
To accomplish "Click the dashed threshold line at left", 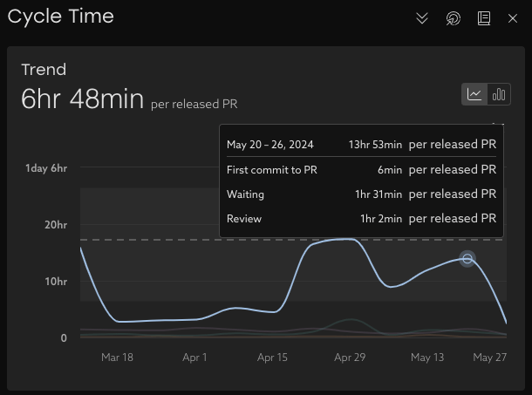I will coord(131,240).
